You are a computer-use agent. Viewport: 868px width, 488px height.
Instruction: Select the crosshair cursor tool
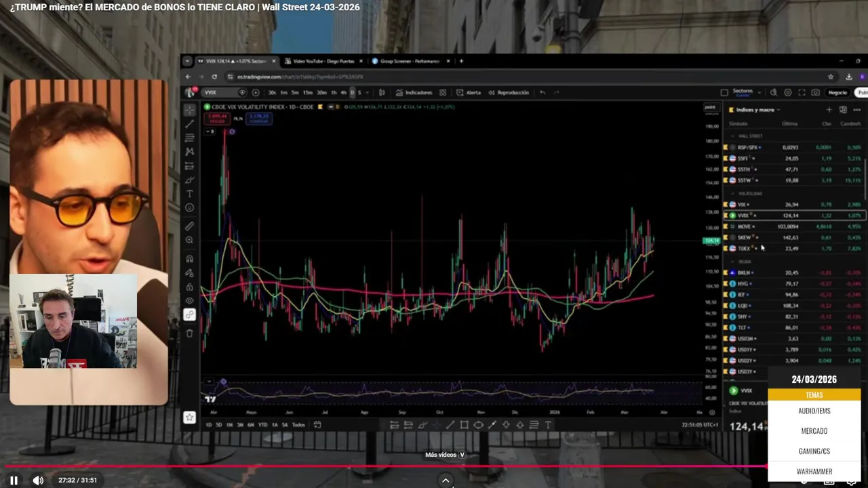tap(189, 110)
